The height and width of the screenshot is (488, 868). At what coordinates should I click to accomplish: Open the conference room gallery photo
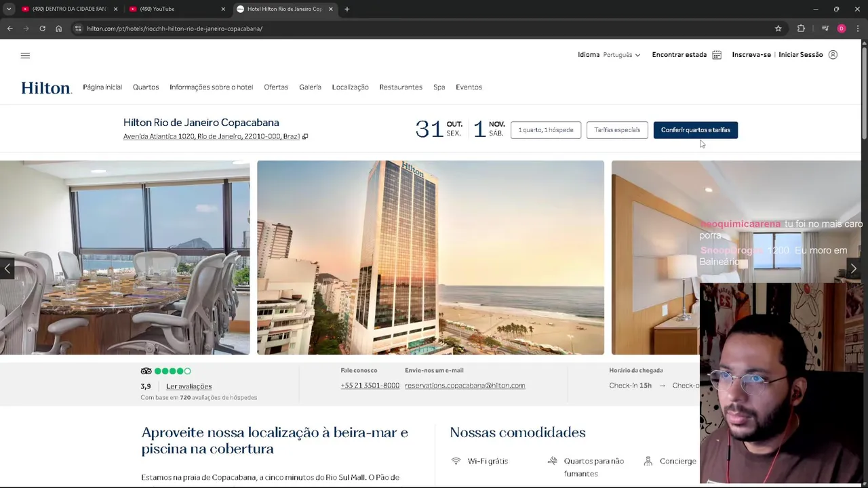(x=125, y=258)
